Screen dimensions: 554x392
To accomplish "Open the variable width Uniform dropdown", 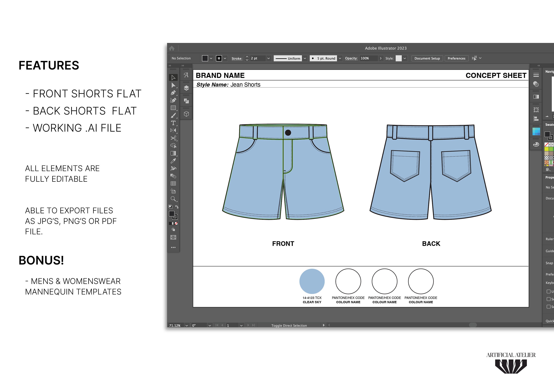I will 305,58.
